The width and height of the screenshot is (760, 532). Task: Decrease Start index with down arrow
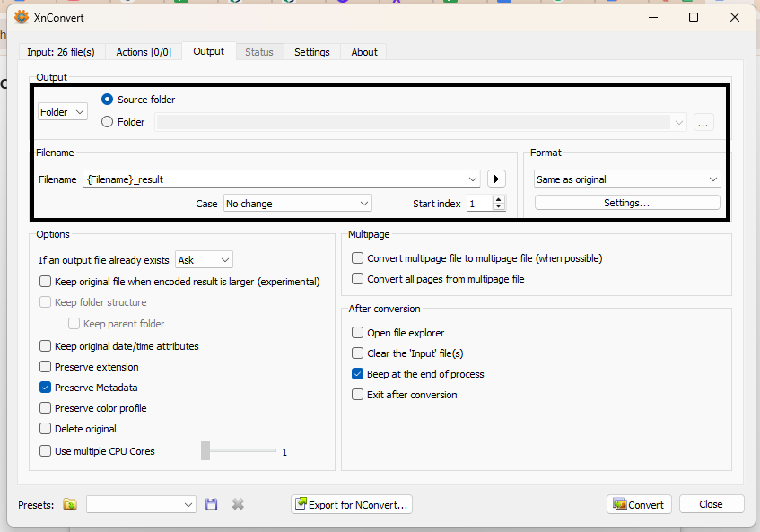pyautogui.click(x=498, y=206)
